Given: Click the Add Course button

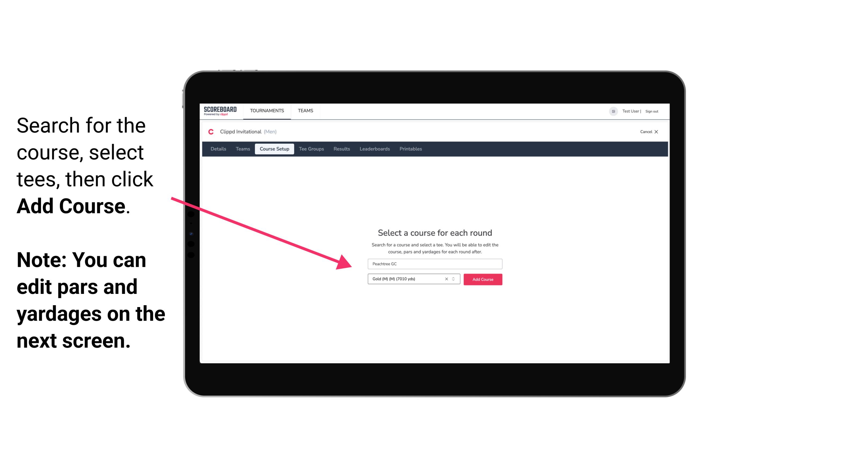Looking at the screenshot, I should (x=482, y=279).
